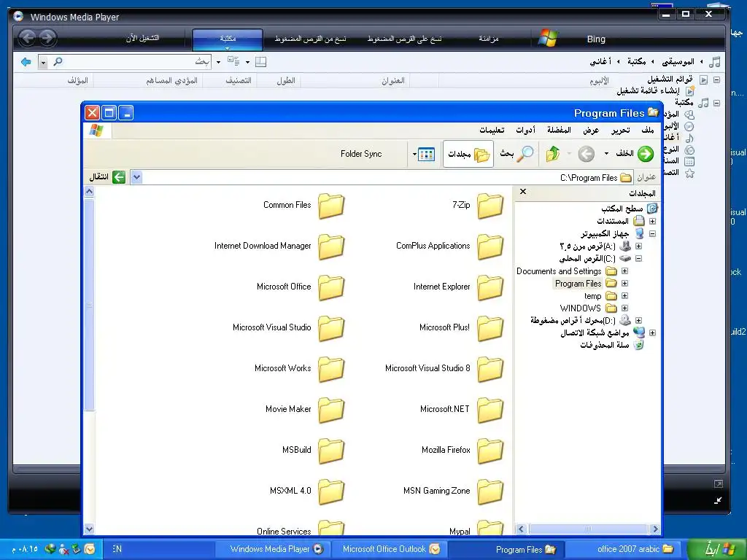
Task: Open the Help menu (تعليمات)
Action: click(492, 130)
